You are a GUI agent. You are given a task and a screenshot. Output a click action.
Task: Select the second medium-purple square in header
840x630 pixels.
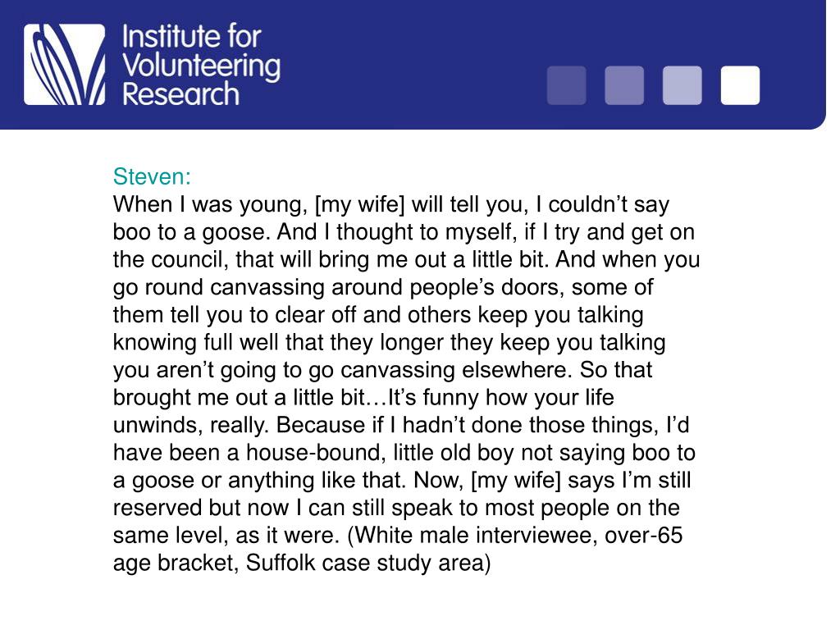(624, 85)
